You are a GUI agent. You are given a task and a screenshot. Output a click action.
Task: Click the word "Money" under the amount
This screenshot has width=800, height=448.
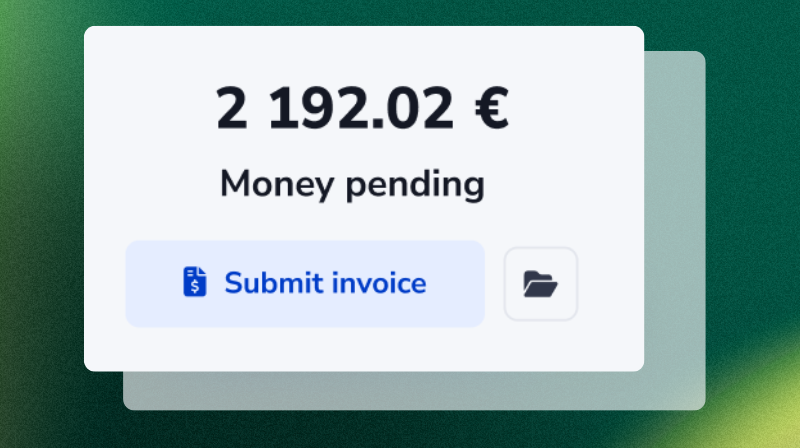277,184
